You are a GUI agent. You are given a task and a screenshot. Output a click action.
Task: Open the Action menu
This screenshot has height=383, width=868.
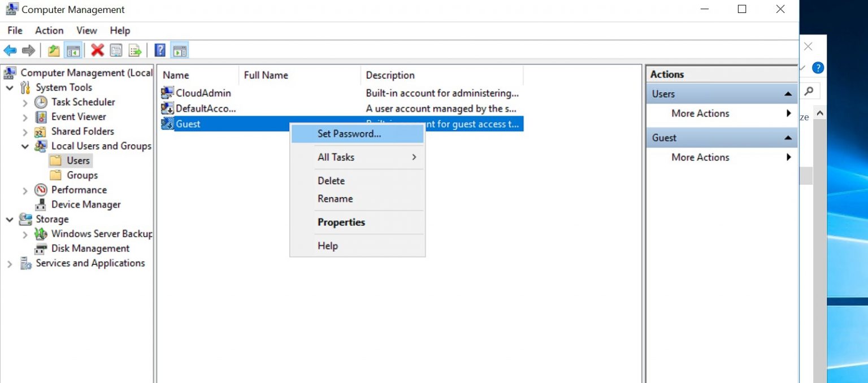(x=49, y=31)
